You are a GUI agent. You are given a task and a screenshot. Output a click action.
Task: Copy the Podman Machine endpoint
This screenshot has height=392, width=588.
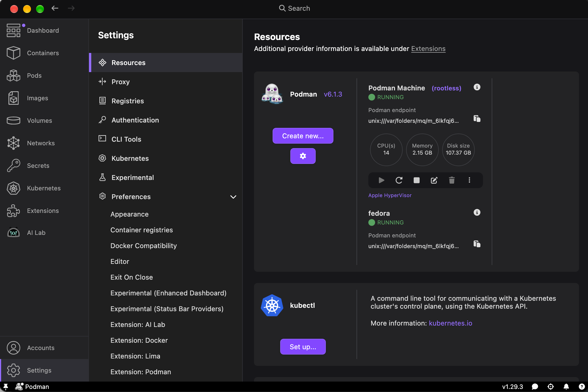coord(477,119)
